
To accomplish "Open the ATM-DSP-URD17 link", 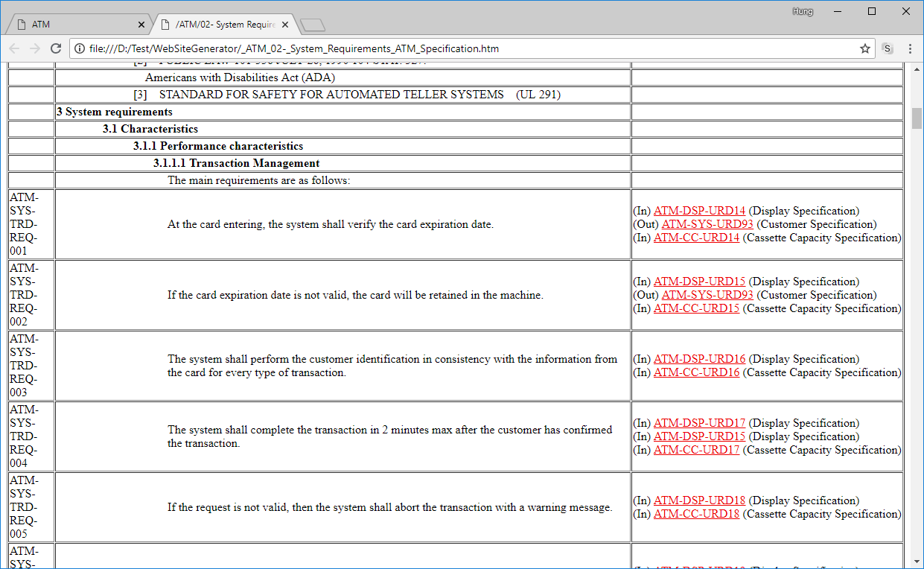I will (699, 423).
